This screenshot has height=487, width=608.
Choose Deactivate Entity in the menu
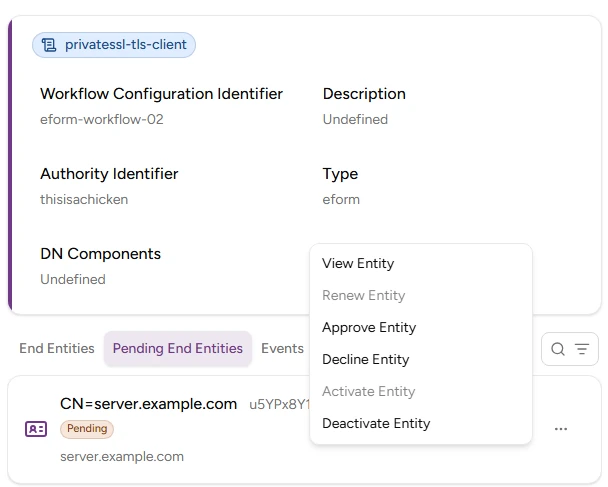coord(376,423)
